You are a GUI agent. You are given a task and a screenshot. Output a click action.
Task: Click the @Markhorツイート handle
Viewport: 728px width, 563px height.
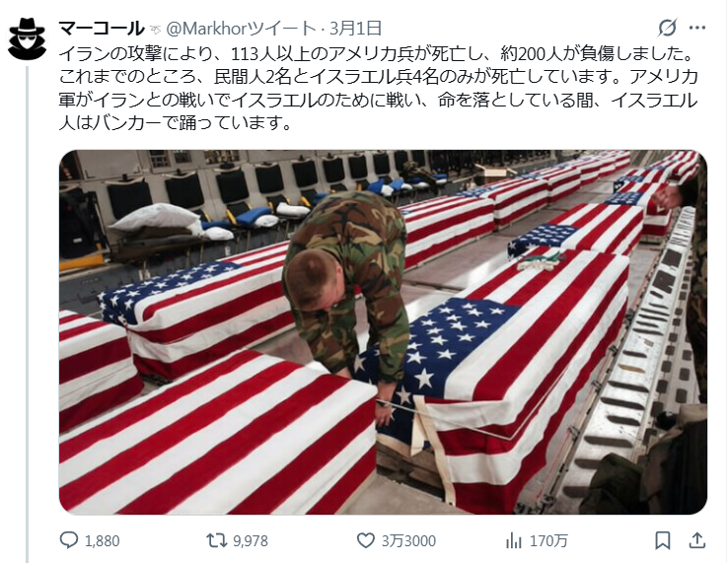click(x=242, y=29)
